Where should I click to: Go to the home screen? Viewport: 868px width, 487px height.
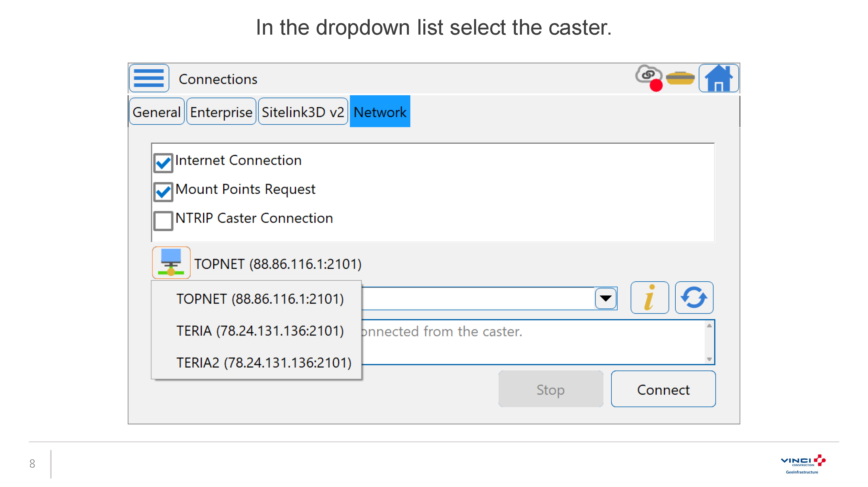[719, 78]
